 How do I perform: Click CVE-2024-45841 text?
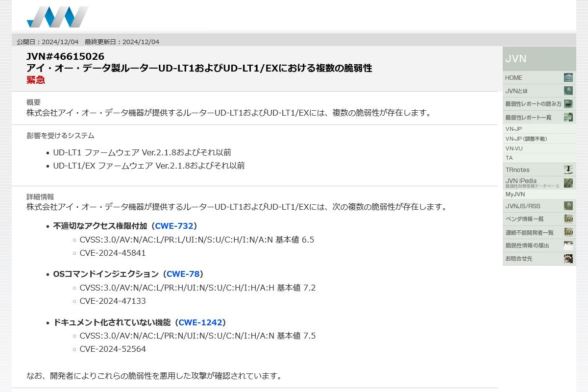pyautogui.click(x=113, y=253)
